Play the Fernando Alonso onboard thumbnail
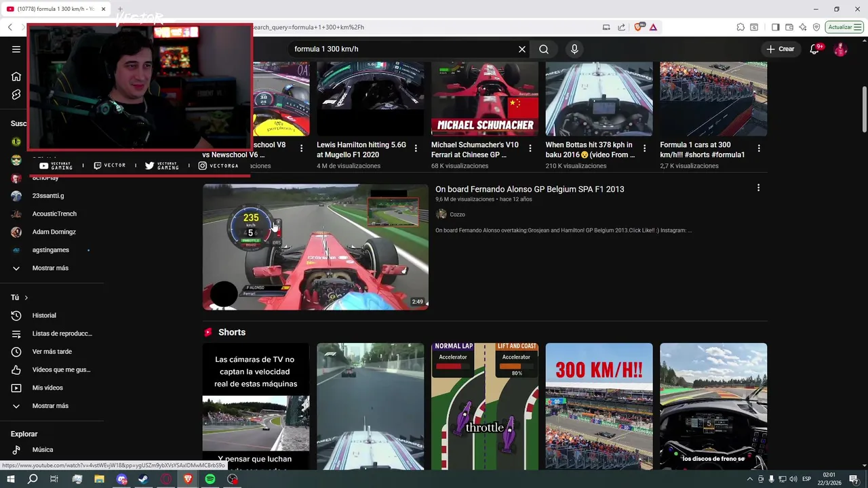Viewport: 868px width, 488px height. click(315, 247)
